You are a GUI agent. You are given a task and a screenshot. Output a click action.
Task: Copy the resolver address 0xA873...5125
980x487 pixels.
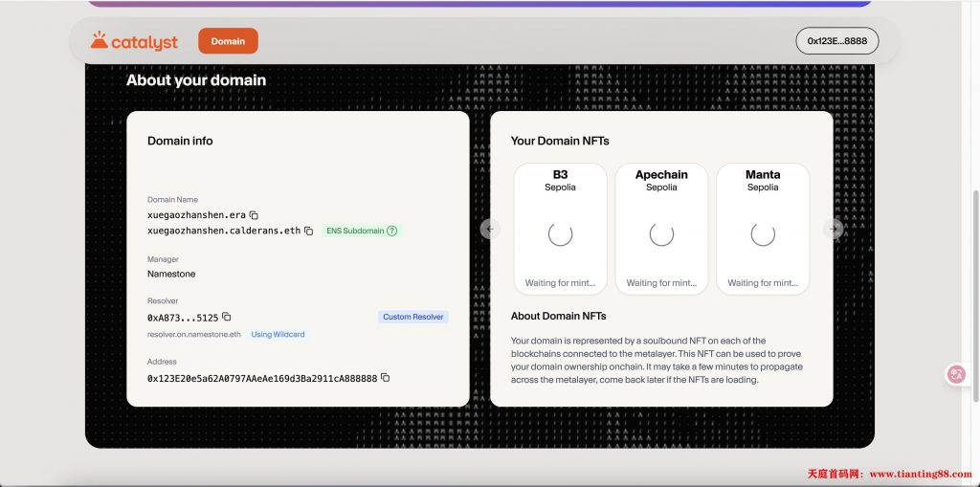tap(227, 317)
